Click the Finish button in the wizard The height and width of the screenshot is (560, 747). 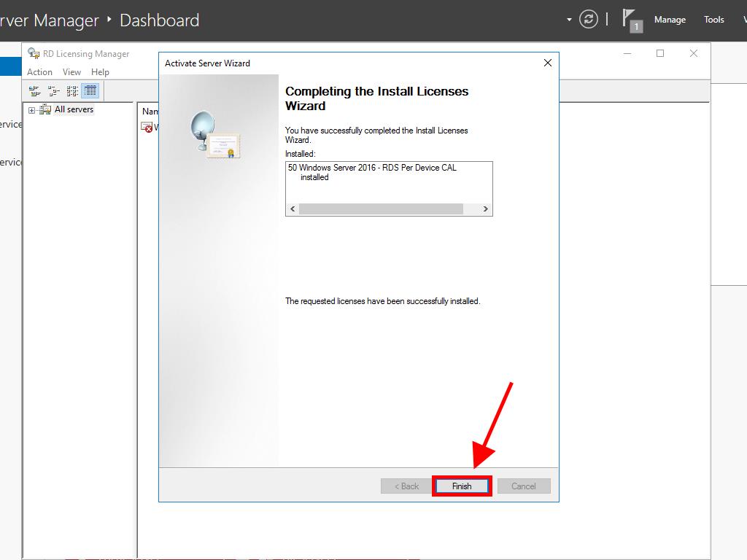coord(462,486)
